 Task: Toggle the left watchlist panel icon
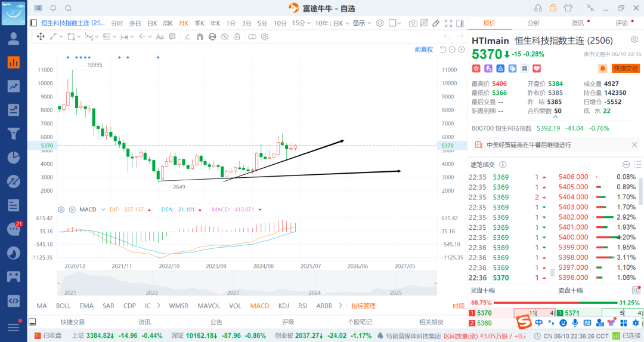click(x=33, y=23)
